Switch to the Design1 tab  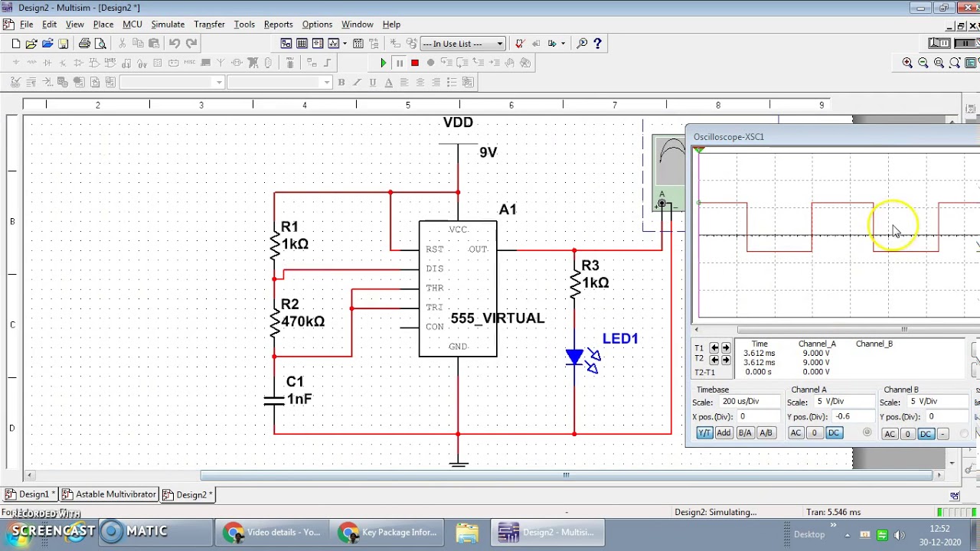tap(30, 494)
